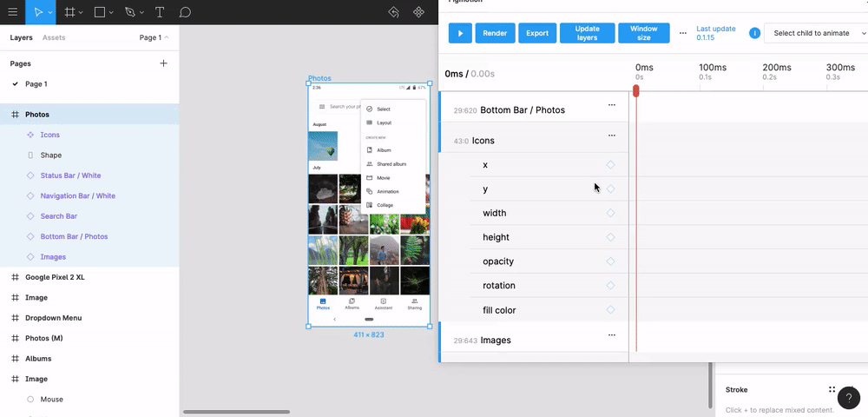Open Last update 0.1.15 link

click(716, 33)
